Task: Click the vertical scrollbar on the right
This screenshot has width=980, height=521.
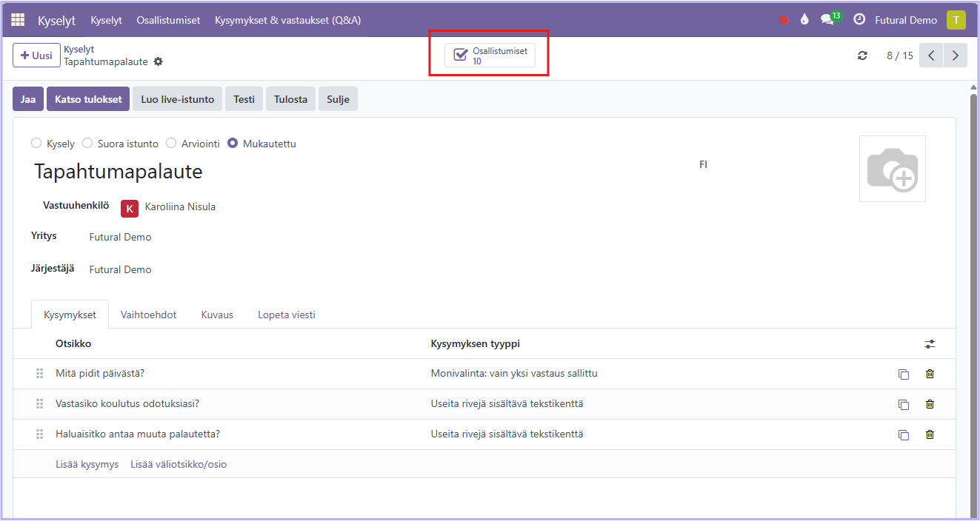Action: point(973,296)
